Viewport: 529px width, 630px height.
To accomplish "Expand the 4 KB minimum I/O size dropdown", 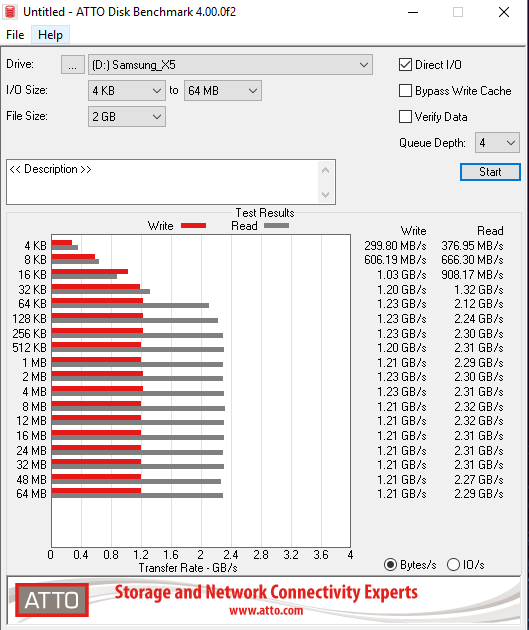I will [x=127, y=91].
